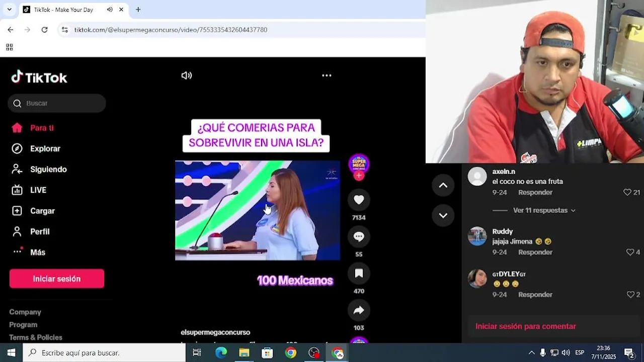Screen dimensions: 644x362
Task: Open volume control in system tray
Action: tap(566, 352)
